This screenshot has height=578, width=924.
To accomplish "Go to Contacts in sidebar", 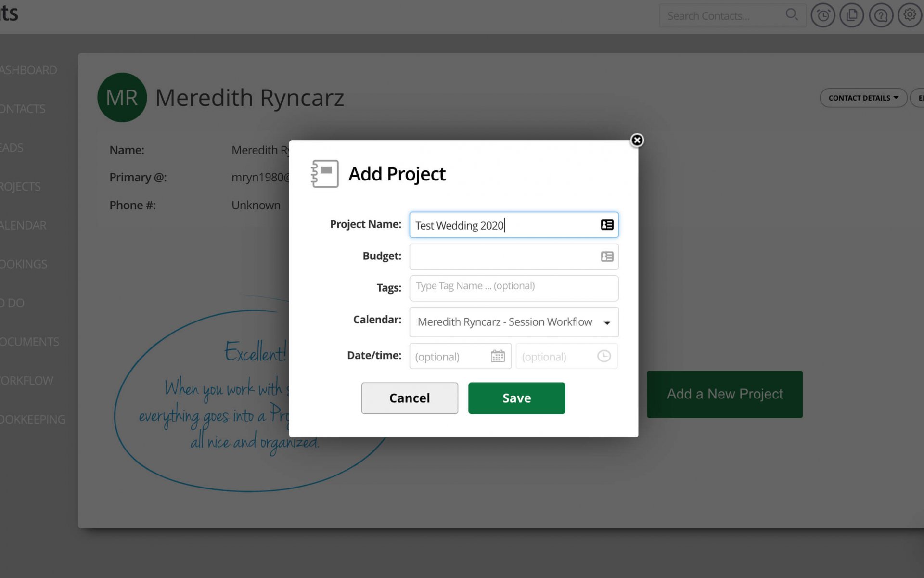I will tap(22, 109).
